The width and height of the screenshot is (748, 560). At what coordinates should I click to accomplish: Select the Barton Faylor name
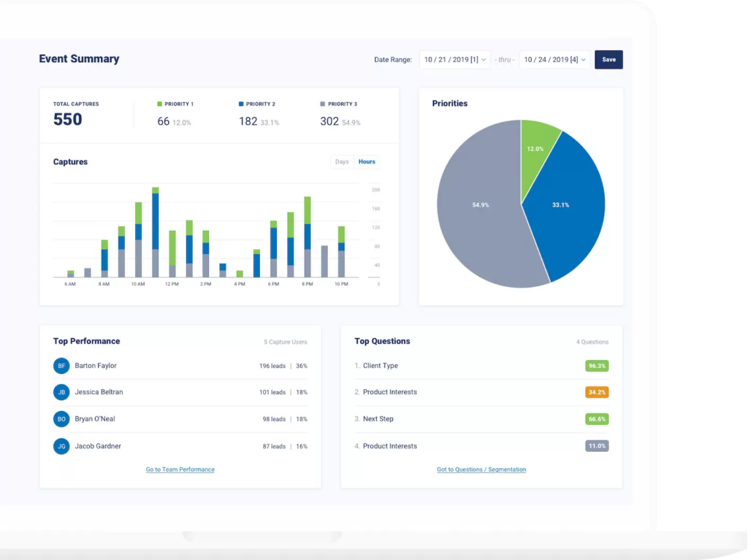[x=96, y=366]
